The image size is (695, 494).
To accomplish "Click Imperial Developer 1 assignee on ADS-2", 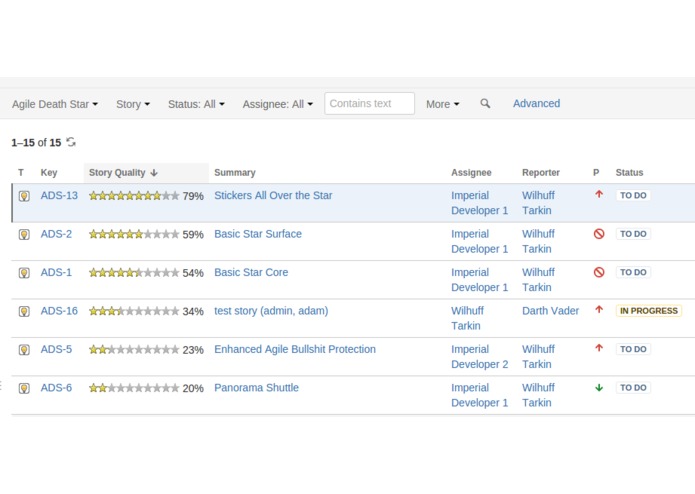I will click(x=480, y=241).
